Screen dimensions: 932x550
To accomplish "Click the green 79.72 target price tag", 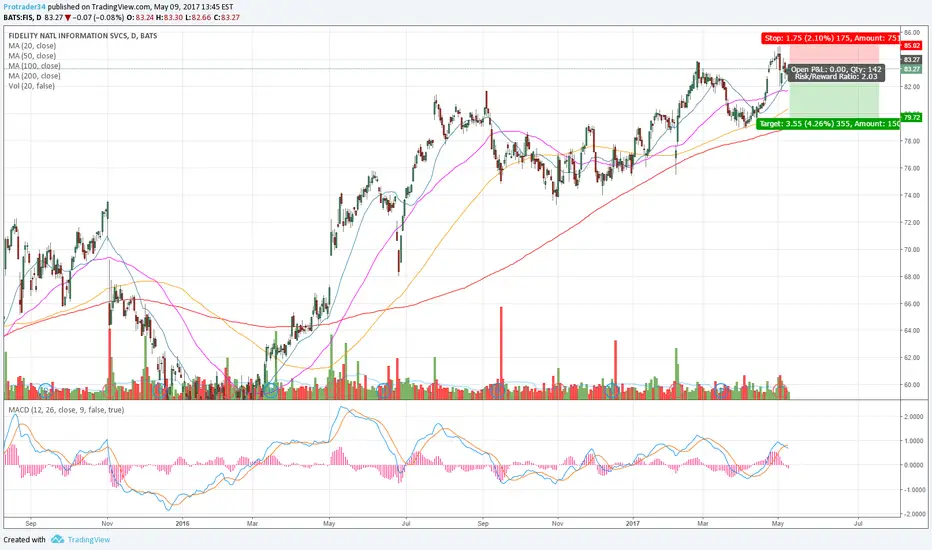I will click(912, 118).
